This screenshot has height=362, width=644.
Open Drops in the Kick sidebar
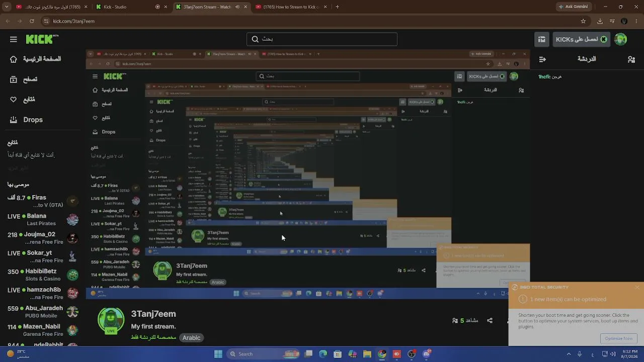click(x=26, y=120)
